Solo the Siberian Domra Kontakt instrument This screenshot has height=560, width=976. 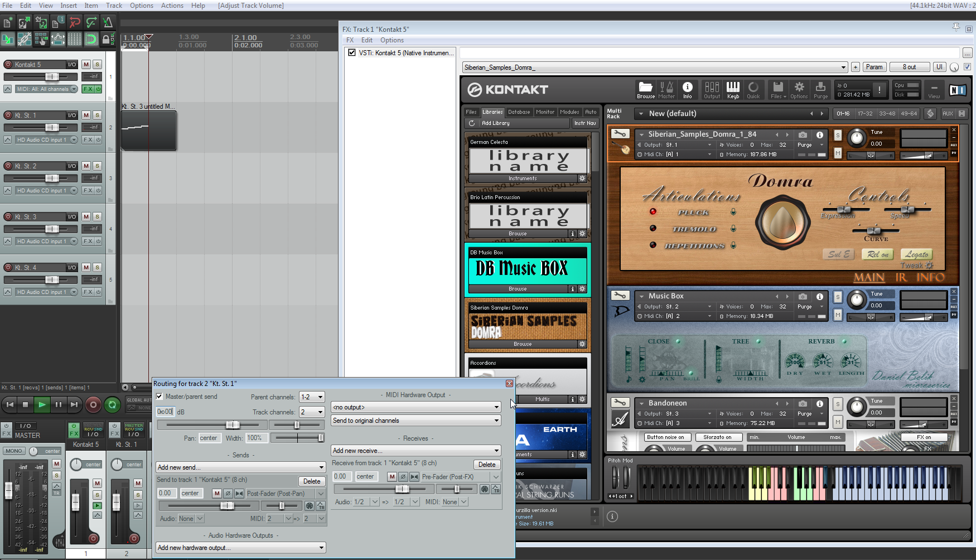pyautogui.click(x=838, y=135)
